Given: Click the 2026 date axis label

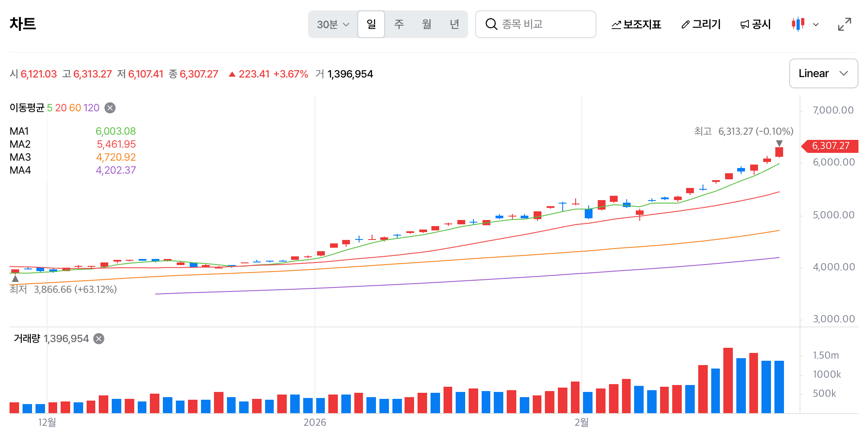Looking at the screenshot, I should coord(315,423).
